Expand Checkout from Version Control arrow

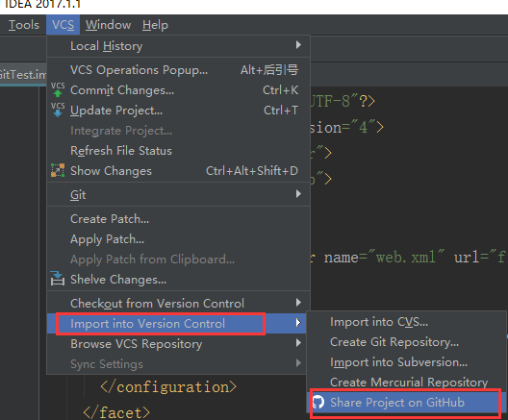[x=298, y=303]
